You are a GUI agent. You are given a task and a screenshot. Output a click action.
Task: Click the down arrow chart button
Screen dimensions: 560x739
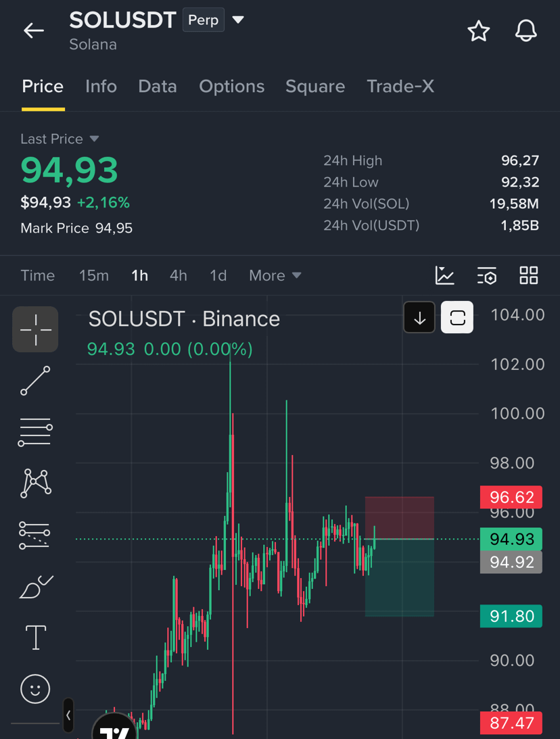[x=419, y=317]
